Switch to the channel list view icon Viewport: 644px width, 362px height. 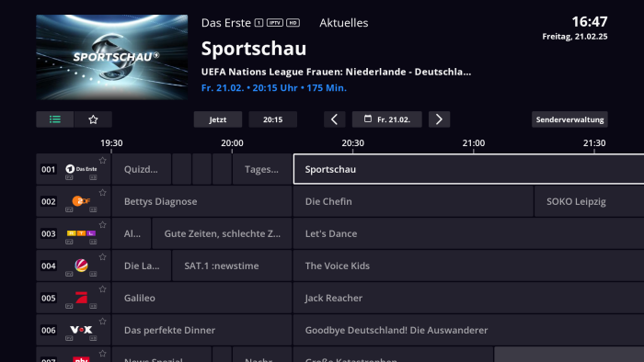pos(55,119)
